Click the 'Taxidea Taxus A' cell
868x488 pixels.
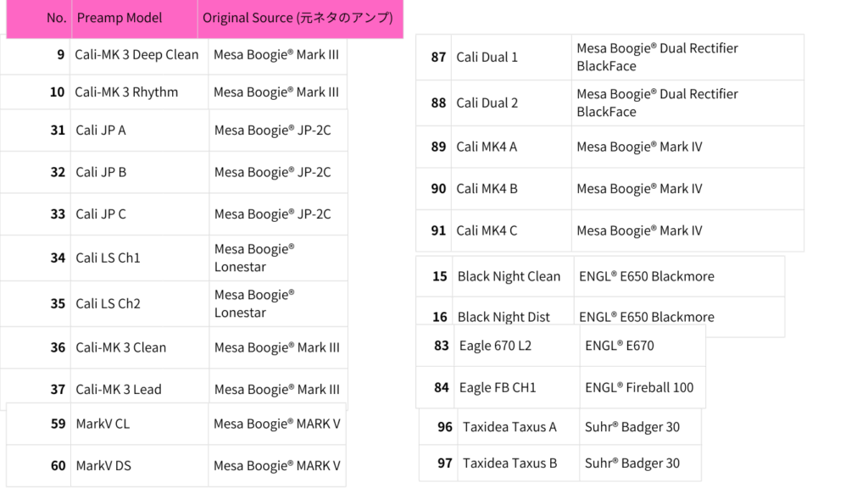(x=509, y=427)
